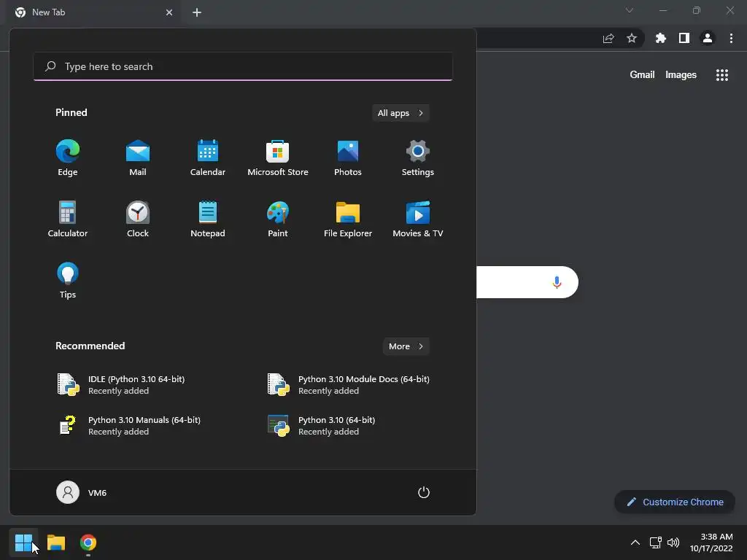Expand More recommended items

click(x=406, y=346)
